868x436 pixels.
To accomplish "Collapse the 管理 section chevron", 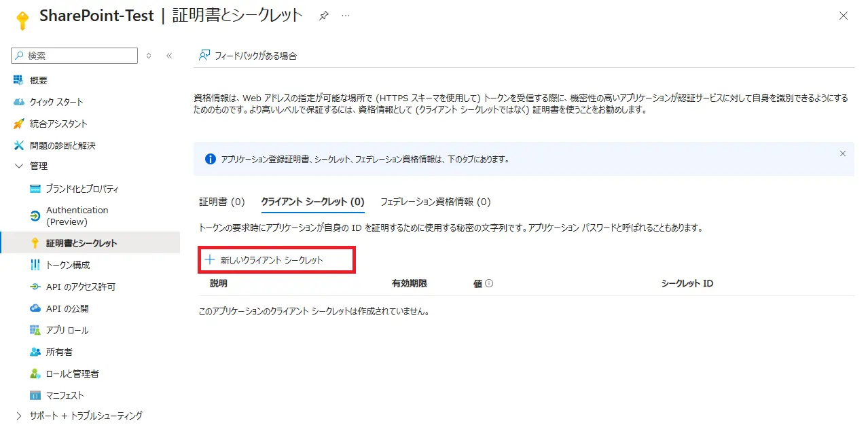I will pos(18,166).
